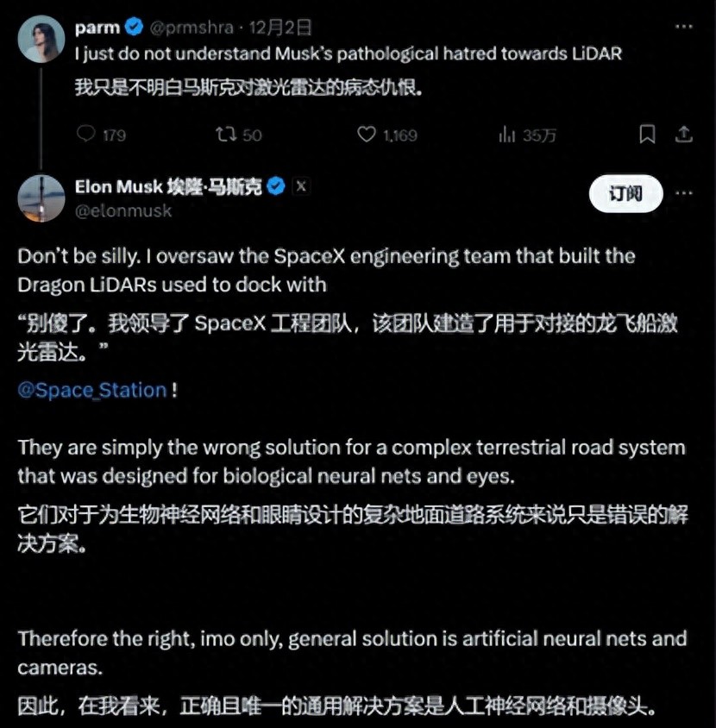Image resolution: width=716 pixels, height=728 pixels.
Task: Open Elon Musk's profile picture
Action: pyautogui.click(x=41, y=198)
